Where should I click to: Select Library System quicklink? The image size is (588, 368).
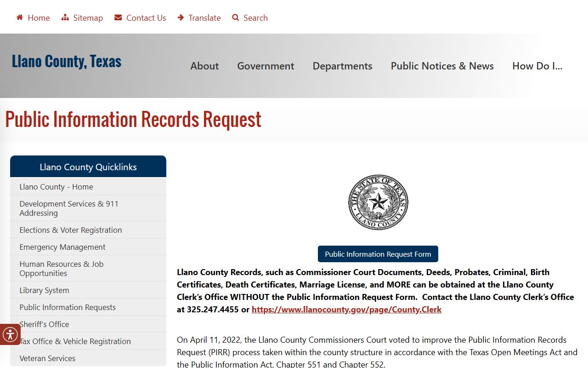pos(88,290)
